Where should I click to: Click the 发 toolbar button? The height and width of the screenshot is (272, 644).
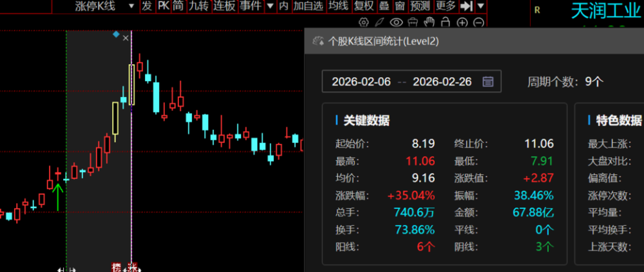pos(148,6)
